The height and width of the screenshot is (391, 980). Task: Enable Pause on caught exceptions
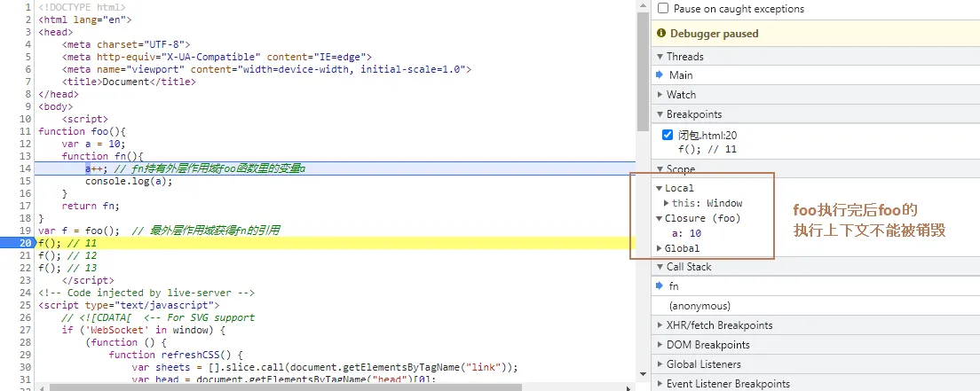tap(663, 9)
